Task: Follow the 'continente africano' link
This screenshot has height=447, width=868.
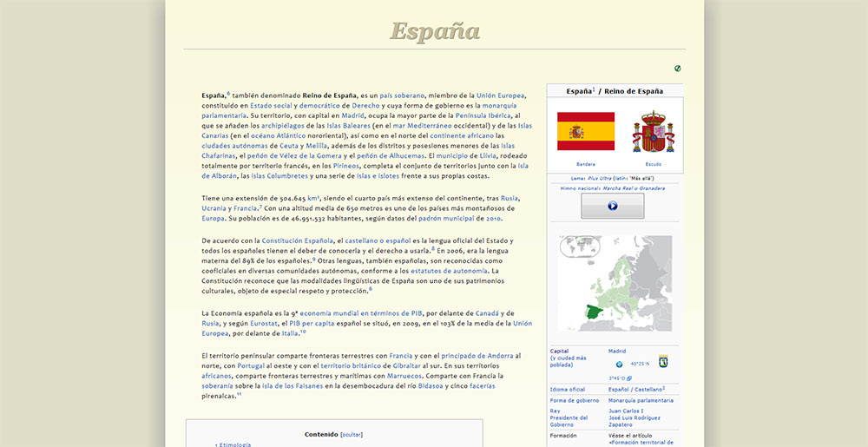Action: [462, 135]
